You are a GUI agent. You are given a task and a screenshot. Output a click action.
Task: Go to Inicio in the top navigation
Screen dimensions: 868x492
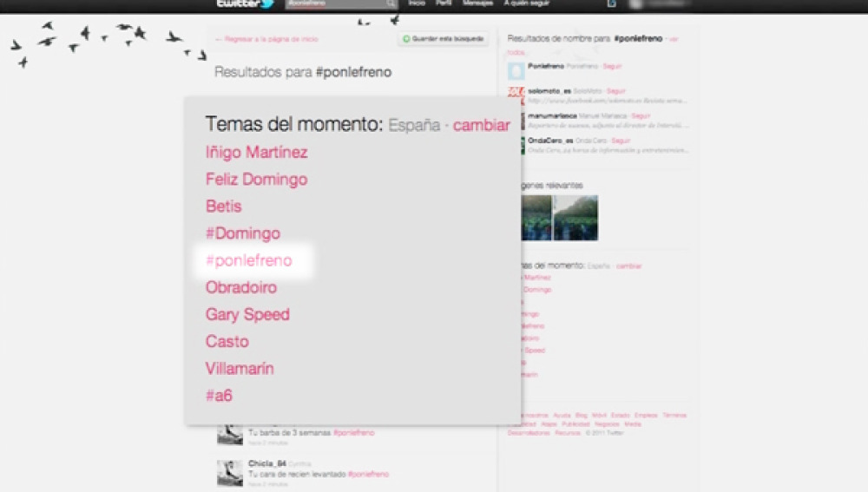tap(418, 3)
